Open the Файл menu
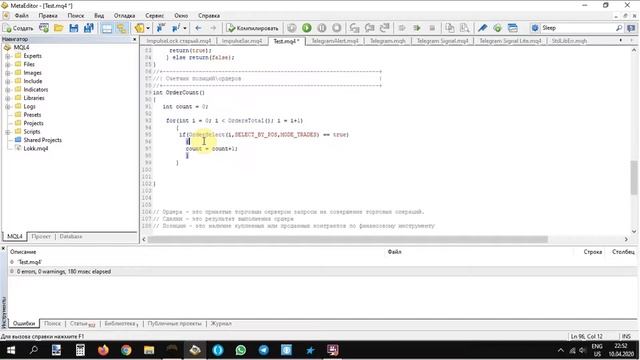 coord(22,16)
